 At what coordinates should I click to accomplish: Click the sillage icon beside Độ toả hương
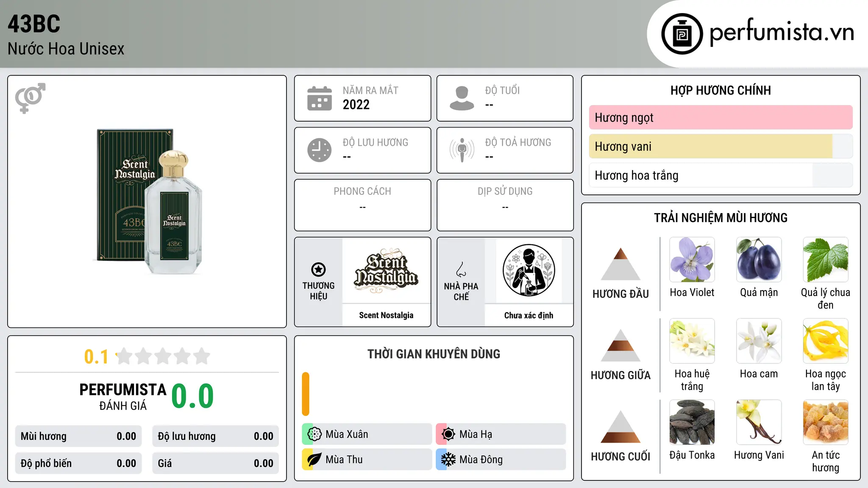[462, 150]
